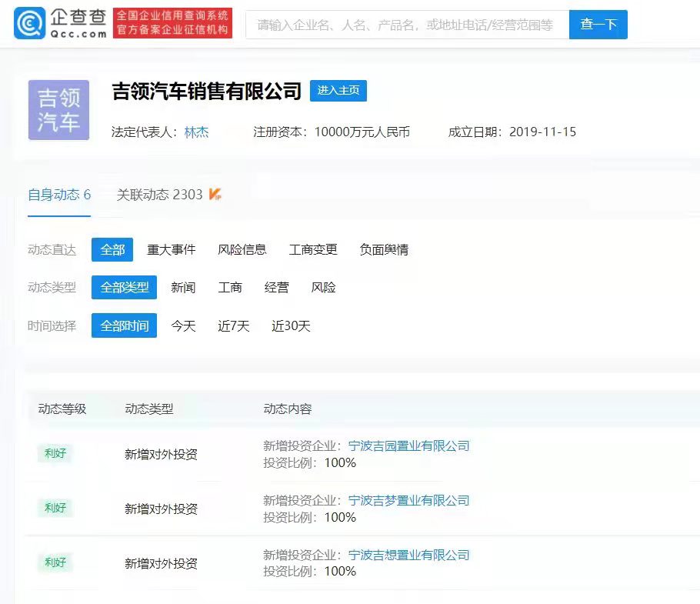The width and height of the screenshot is (700, 604).
Task: Open 宁波吉梦置业有限公司 link
Action: pos(409,500)
